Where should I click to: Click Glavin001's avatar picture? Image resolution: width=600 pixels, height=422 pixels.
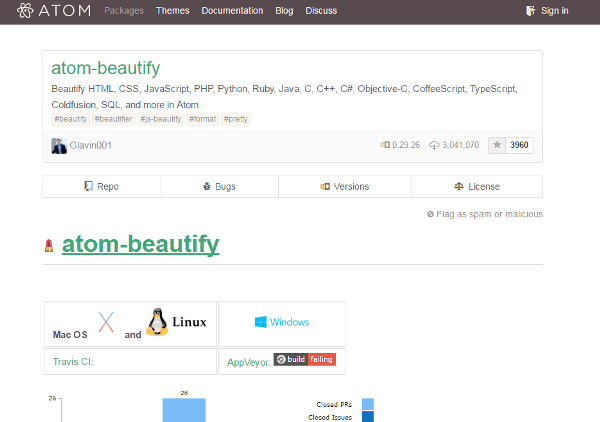(59, 146)
